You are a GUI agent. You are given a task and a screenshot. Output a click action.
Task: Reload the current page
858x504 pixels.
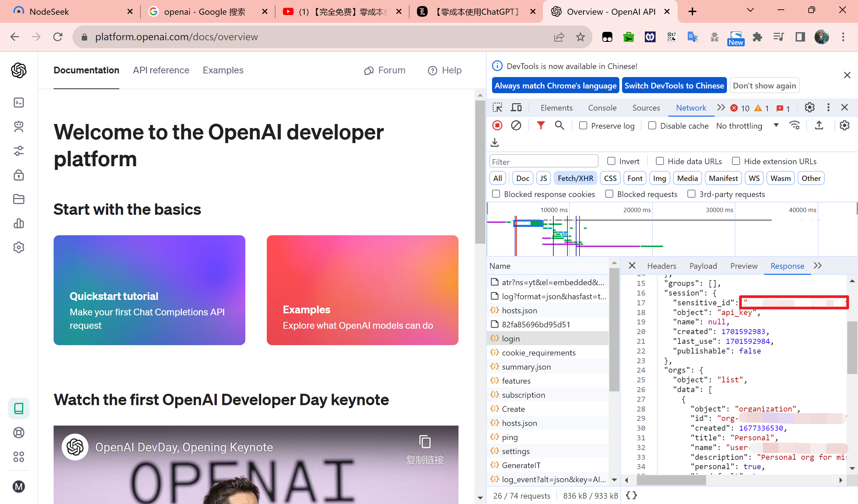[x=58, y=37]
